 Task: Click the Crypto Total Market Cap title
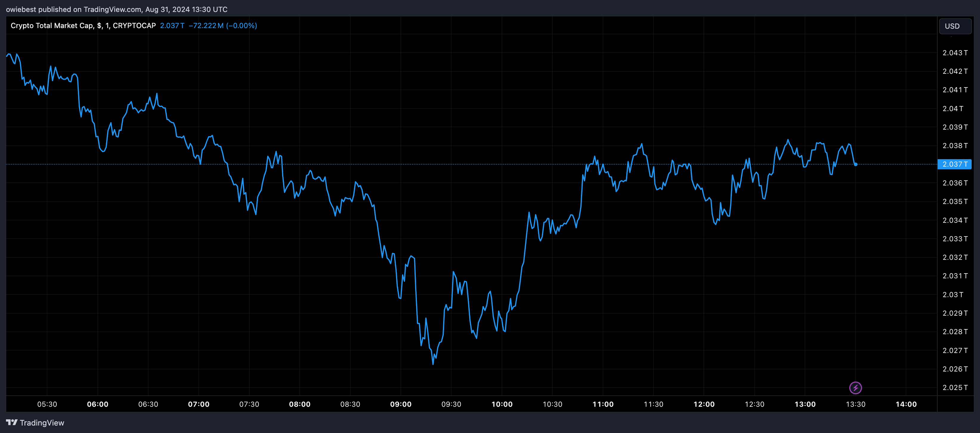pyautogui.click(x=52, y=25)
